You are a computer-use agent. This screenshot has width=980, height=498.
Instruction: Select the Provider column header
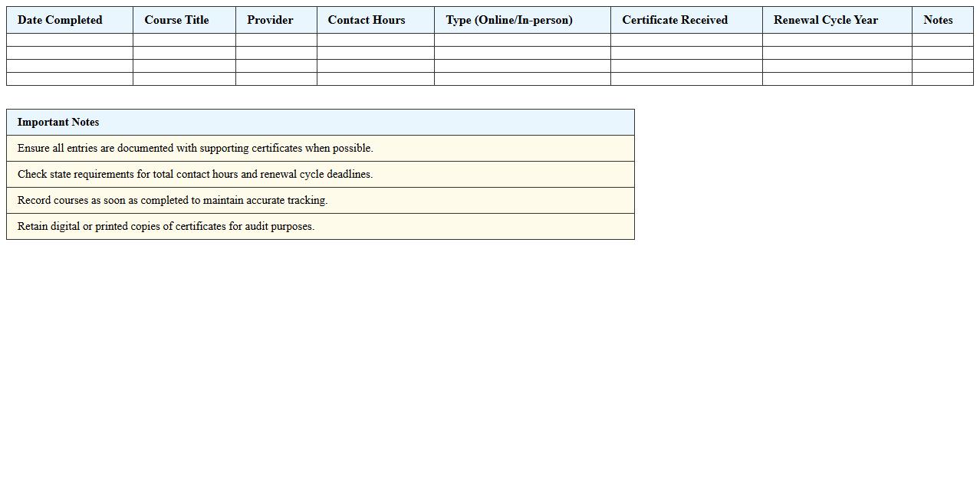pos(270,20)
